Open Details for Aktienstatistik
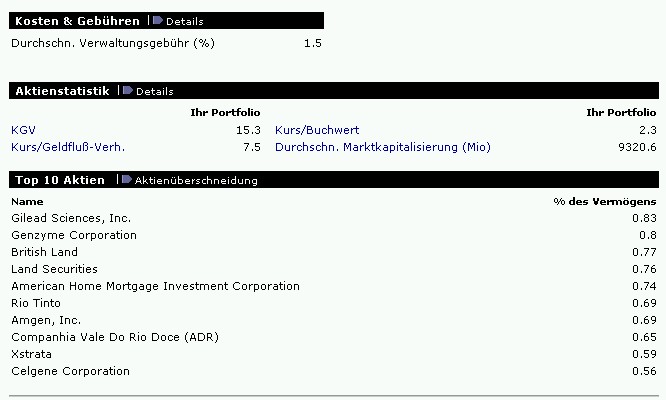The width and height of the screenshot is (666, 400). pos(154,91)
